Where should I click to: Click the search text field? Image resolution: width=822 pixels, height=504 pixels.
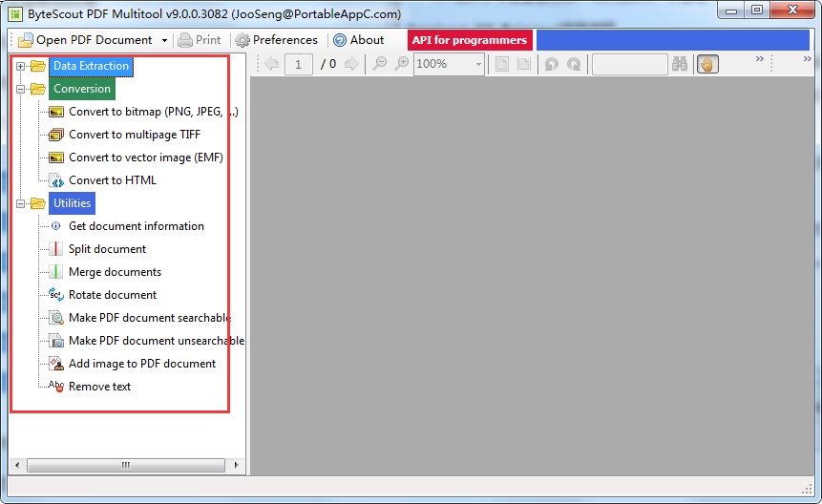coord(629,65)
